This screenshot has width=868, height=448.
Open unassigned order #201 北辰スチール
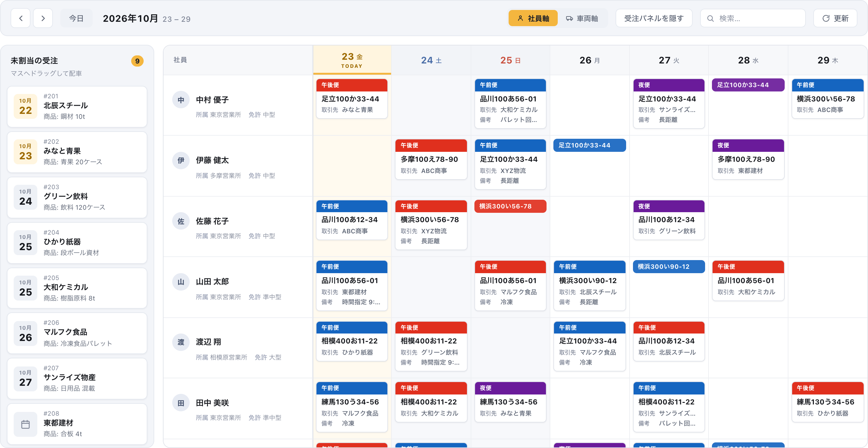pos(77,106)
